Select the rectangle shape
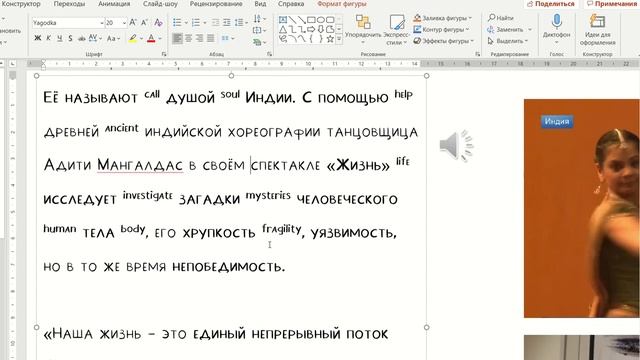The width and height of the screenshot is (640, 360). [x=311, y=19]
